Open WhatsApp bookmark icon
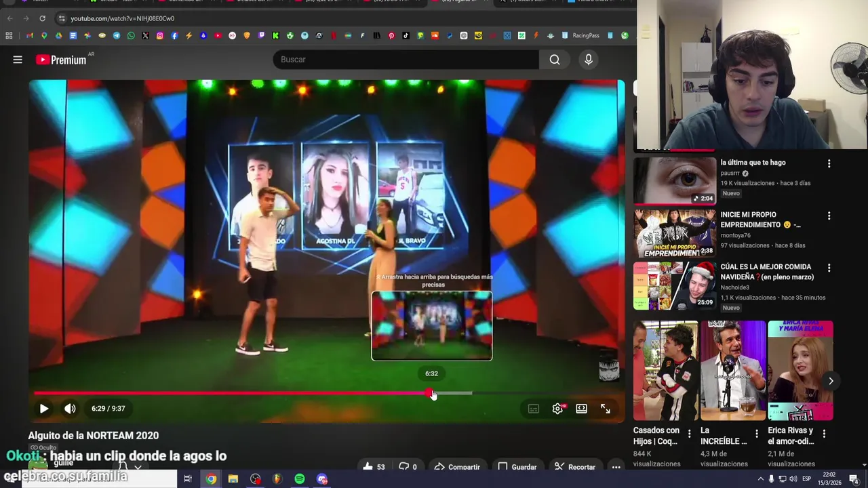 click(x=131, y=35)
